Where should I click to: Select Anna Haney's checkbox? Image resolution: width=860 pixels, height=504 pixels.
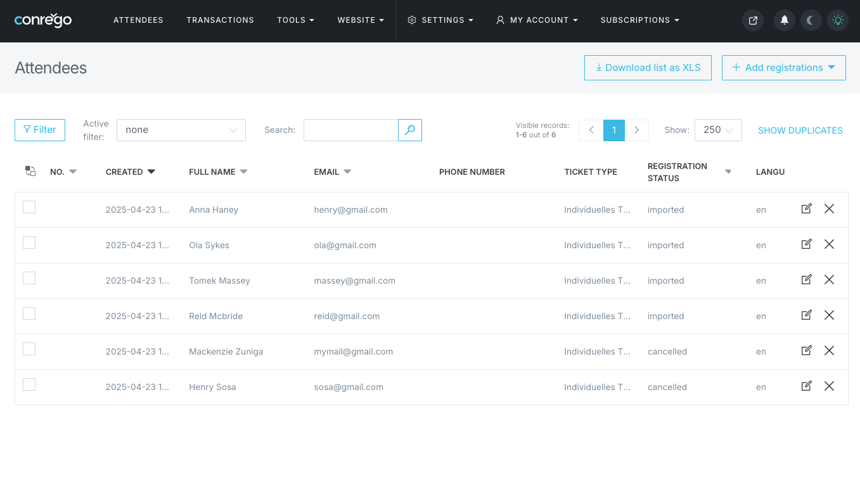29,207
